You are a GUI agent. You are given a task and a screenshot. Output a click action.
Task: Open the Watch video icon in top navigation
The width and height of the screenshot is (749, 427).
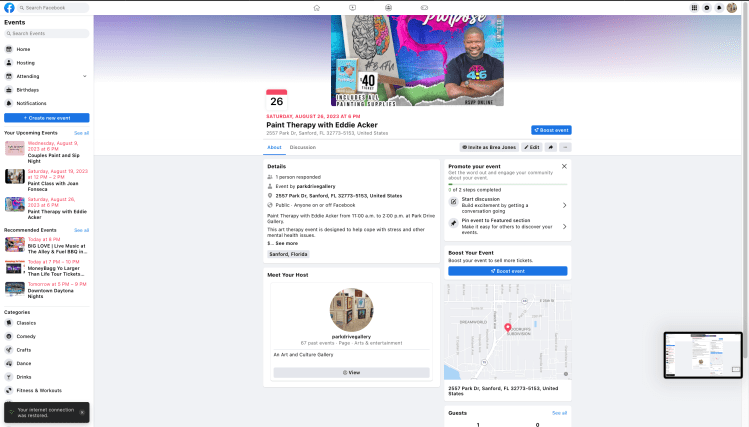(x=352, y=7)
